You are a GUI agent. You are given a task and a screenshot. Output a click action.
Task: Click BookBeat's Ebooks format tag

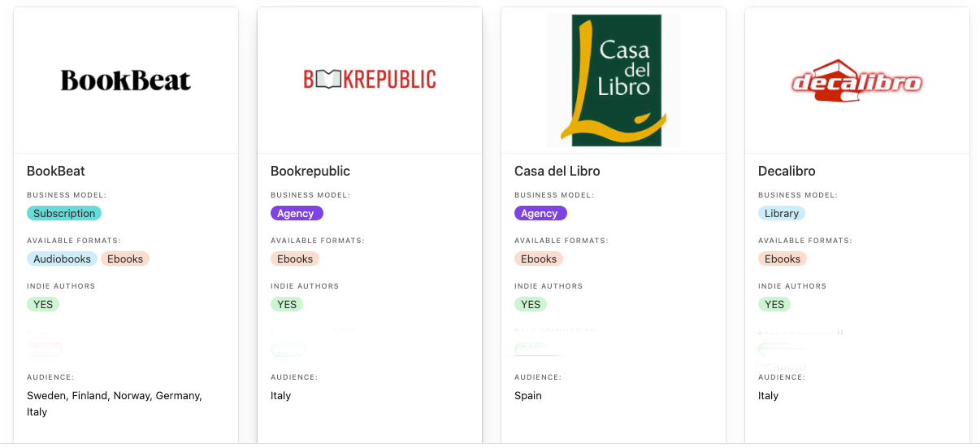pos(125,259)
